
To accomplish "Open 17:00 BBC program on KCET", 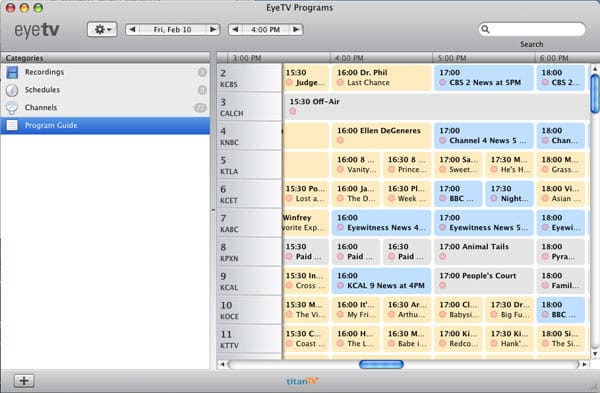I will pyautogui.click(x=458, y=194).
